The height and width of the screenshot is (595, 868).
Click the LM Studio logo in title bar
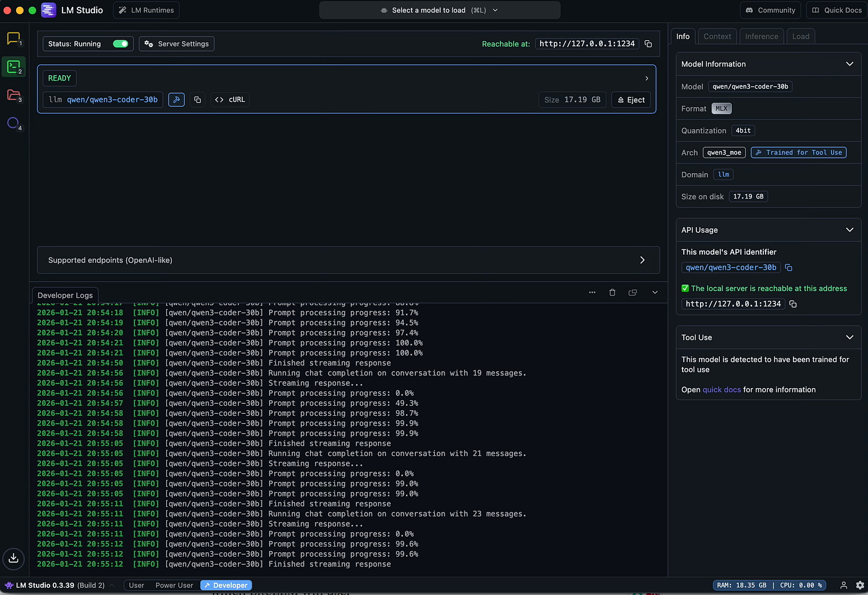point(48,10)
